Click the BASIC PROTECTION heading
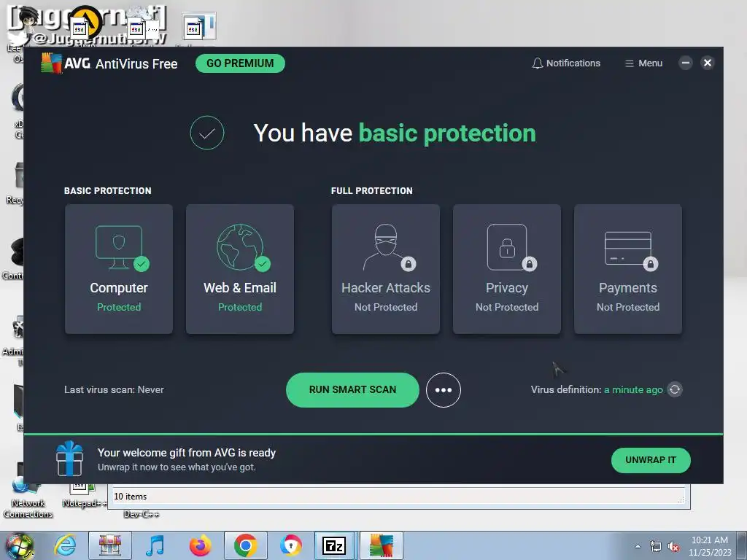 108,190
